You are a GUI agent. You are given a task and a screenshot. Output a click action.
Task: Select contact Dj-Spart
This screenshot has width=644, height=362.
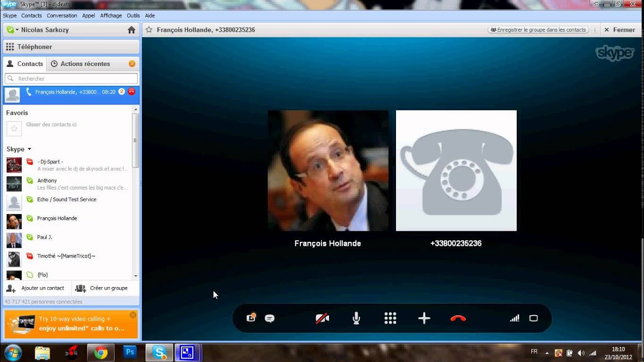click(x=67, y=165)
